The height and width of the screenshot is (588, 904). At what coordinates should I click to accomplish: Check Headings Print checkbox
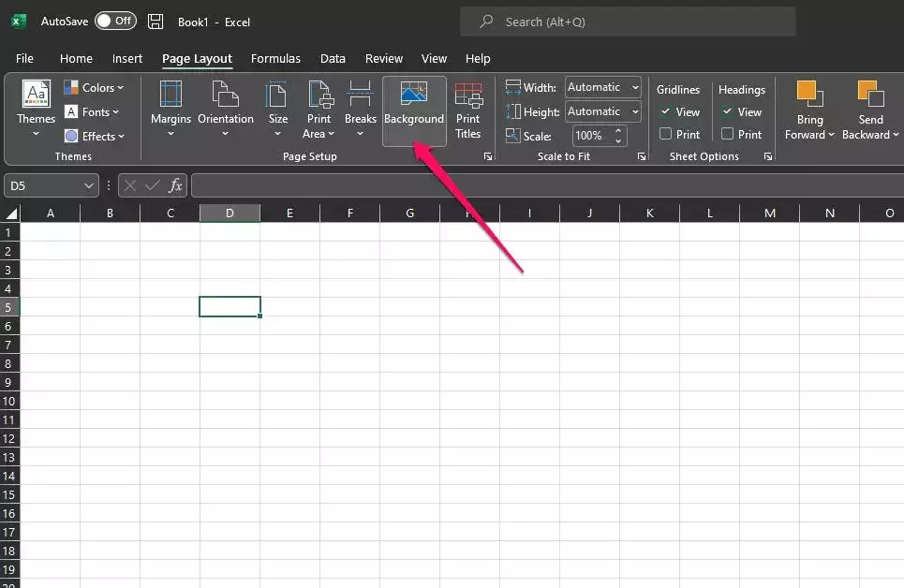point(728,134)
